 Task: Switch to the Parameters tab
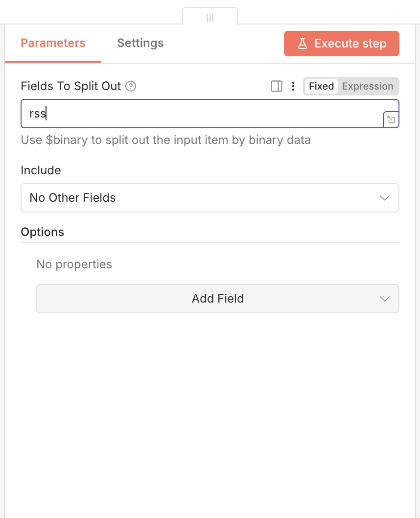click(53, 43)
